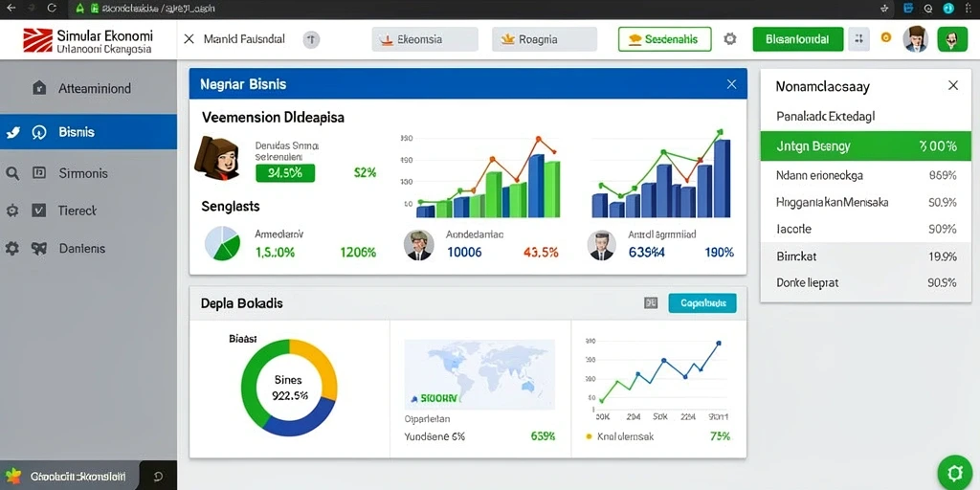
Task: Click the home icon beside Atteaminiond
Action: [39, 87]
